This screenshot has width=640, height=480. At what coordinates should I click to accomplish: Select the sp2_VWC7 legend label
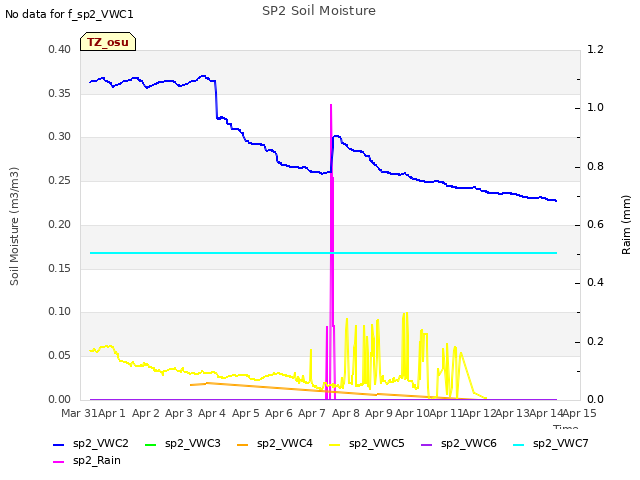click(560, 443)
